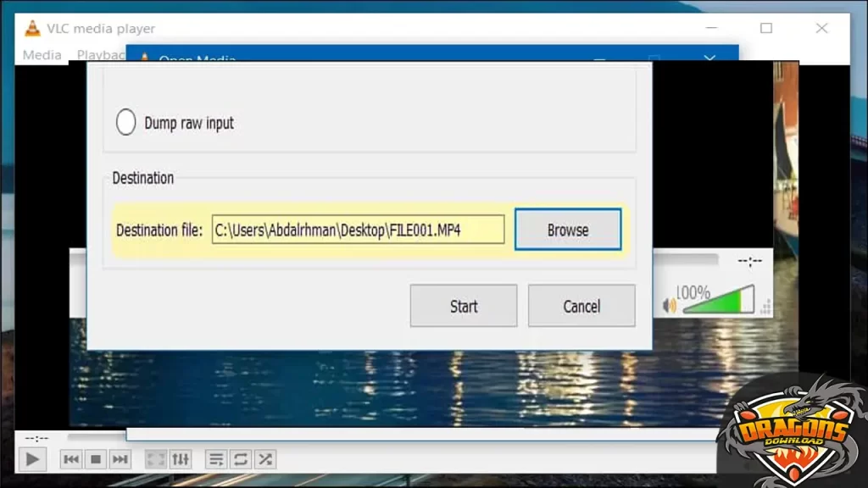Toggle random playback order
This screenshot has height=488, width=868.
point(264,458)
